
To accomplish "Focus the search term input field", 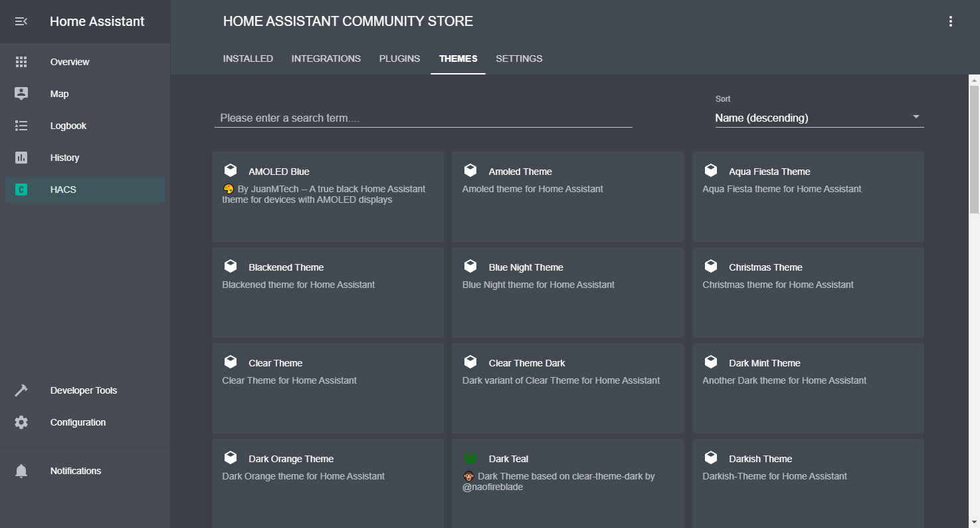I will pyautogui.click(x=423, y=118).
